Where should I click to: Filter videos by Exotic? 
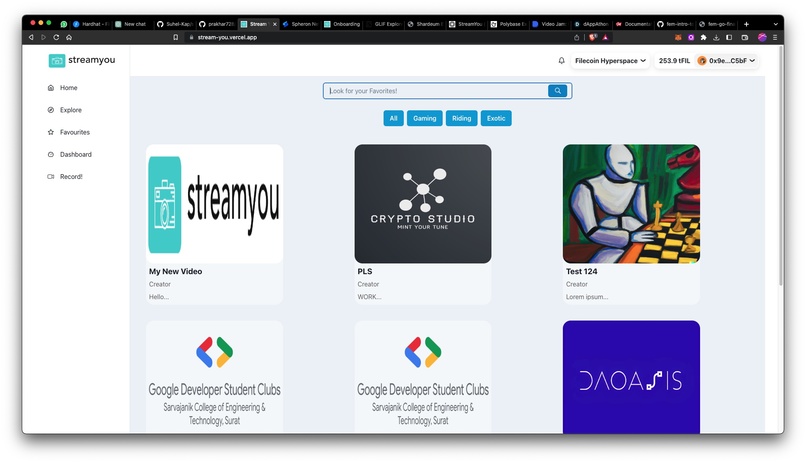click(x=496, y=118)
